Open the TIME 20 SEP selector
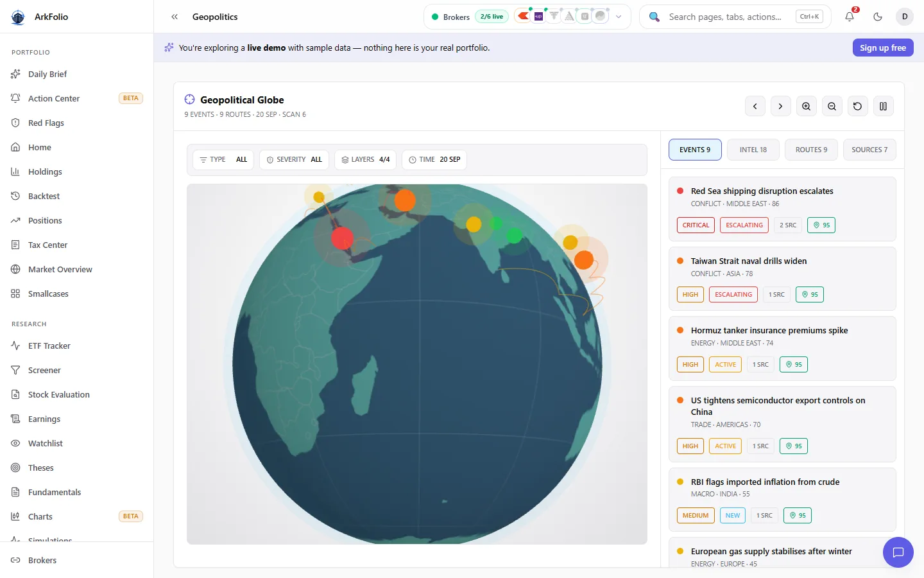 434,159
